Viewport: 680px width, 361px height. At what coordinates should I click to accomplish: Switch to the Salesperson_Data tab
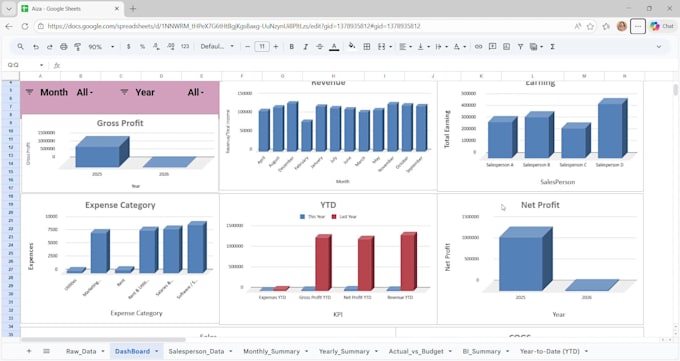196,351
